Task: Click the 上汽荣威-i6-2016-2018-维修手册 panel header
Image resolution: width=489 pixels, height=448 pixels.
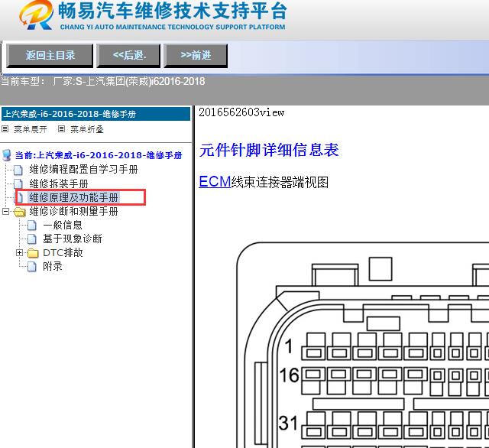Action: coord(96,114)
